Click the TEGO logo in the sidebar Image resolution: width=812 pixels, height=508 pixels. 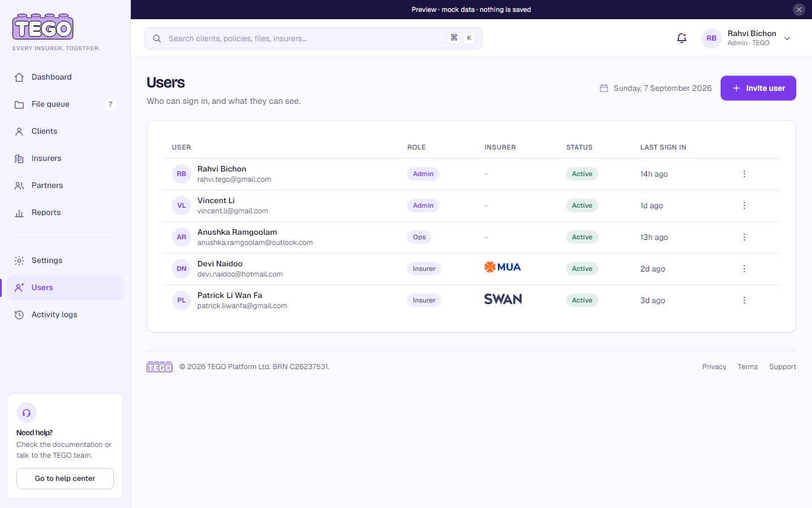43,27
